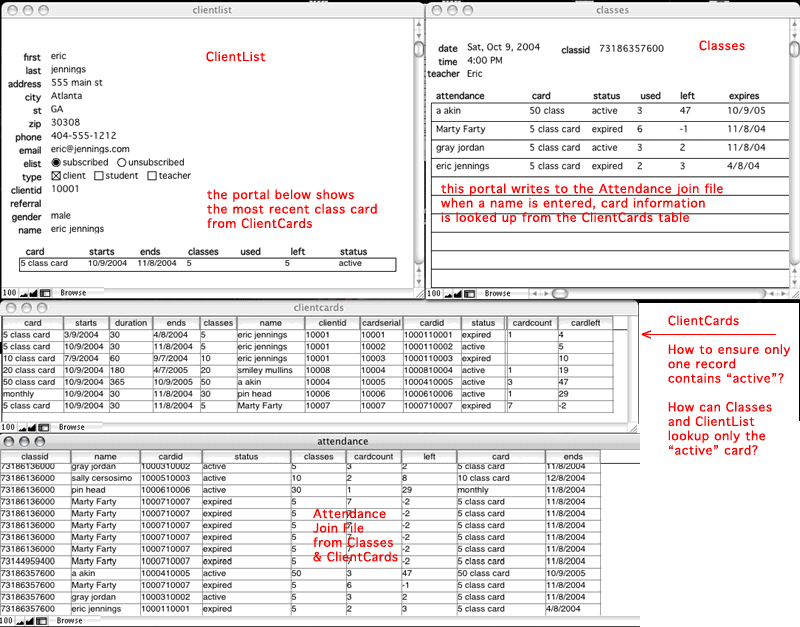The height and width of the screenshot is (627, 800).
Task: Toggle status area icon in clientcards window
Action: [x=44, y=428]
